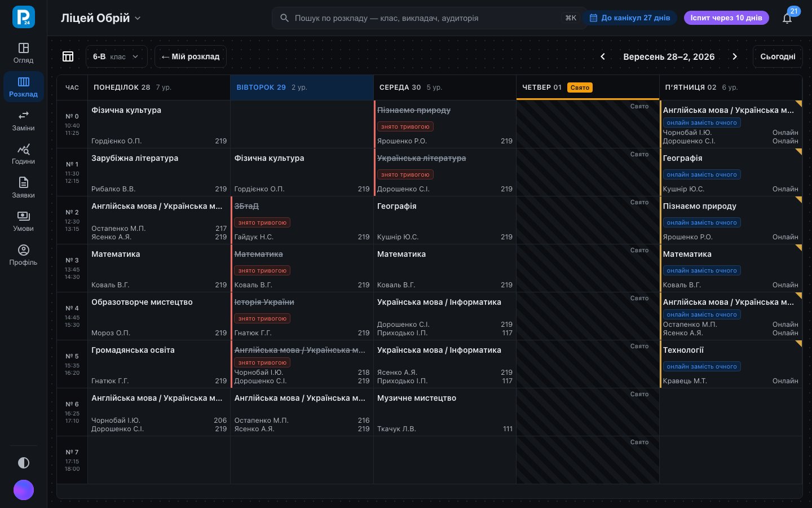The height and width of the screenshot is (508, 812).
Task: Open the Розклад schedule section
Action: pyautogui.click(x=23, y=87)
